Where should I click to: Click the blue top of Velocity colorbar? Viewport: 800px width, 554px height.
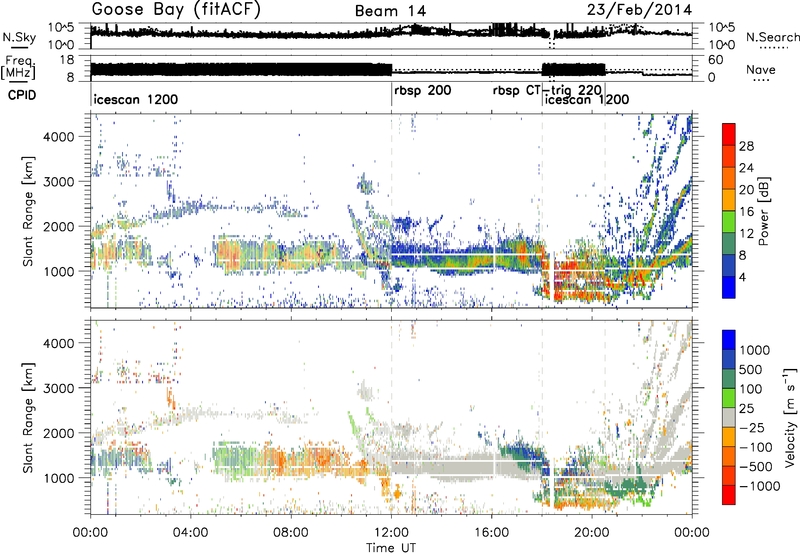[x=729, y=340]
